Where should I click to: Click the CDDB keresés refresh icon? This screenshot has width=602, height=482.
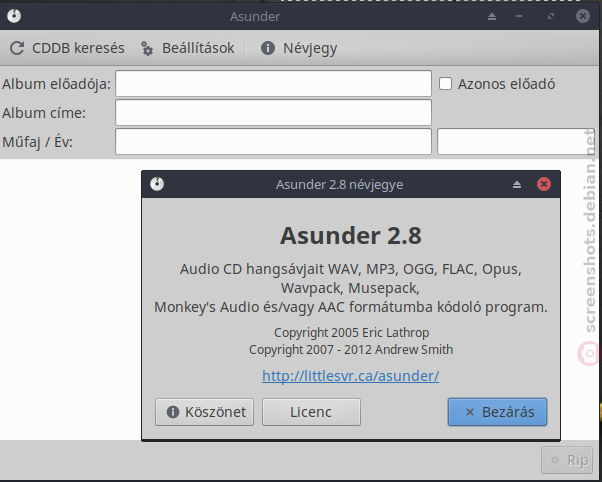(17, 48)
